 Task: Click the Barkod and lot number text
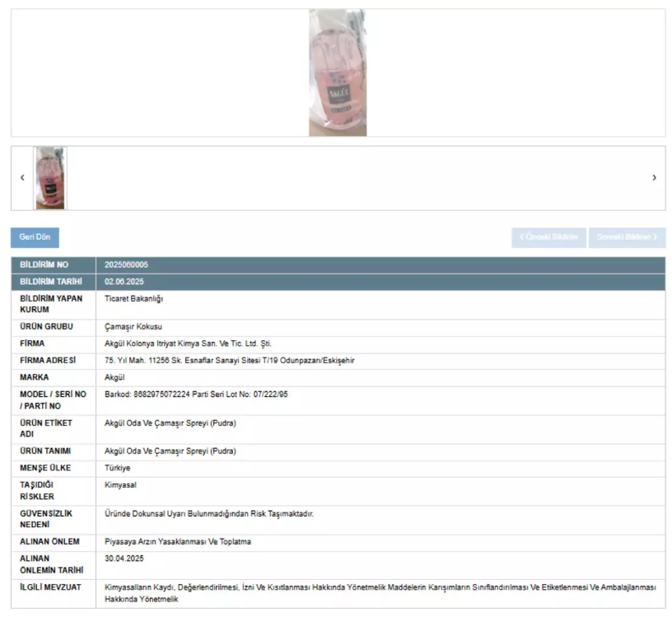pos(196,395)
